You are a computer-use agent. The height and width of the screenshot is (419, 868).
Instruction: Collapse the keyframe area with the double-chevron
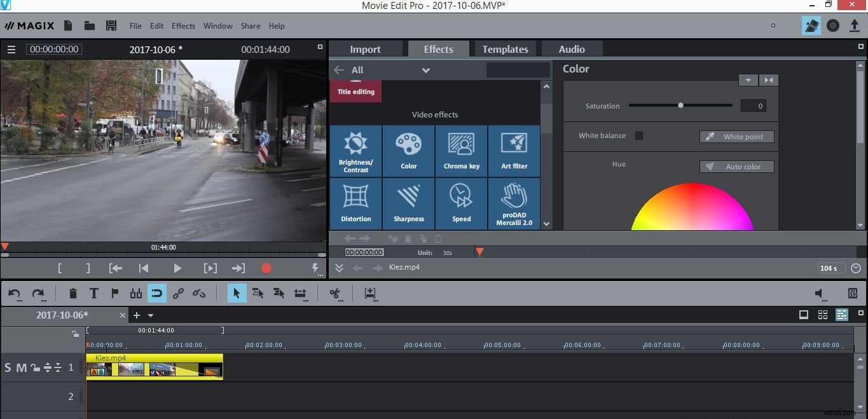pos(339,267)
